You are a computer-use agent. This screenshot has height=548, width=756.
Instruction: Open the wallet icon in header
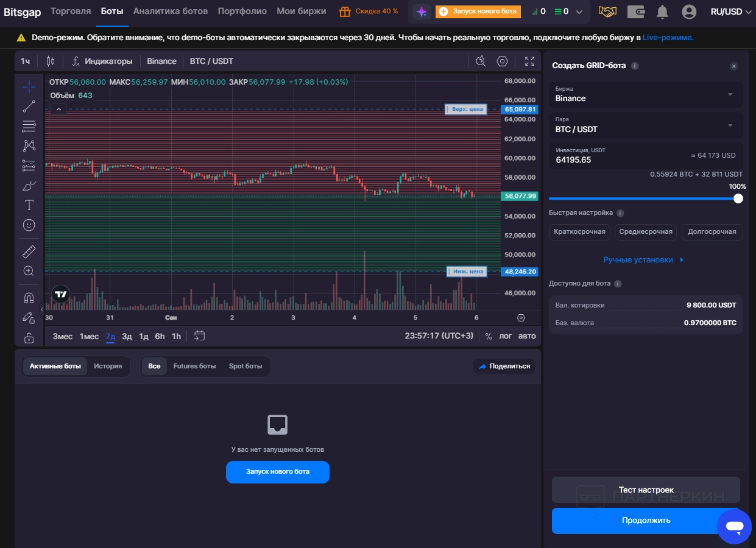pos(636,12)
